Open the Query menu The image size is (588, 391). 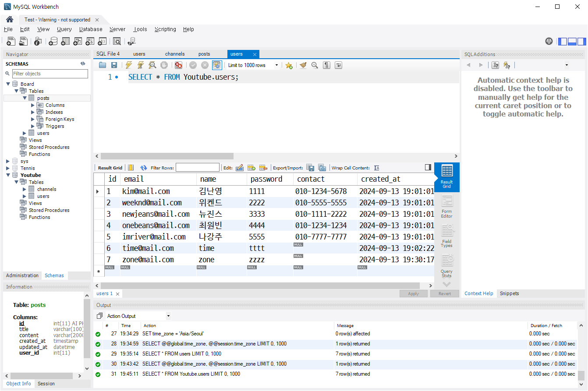coord(64,29)
